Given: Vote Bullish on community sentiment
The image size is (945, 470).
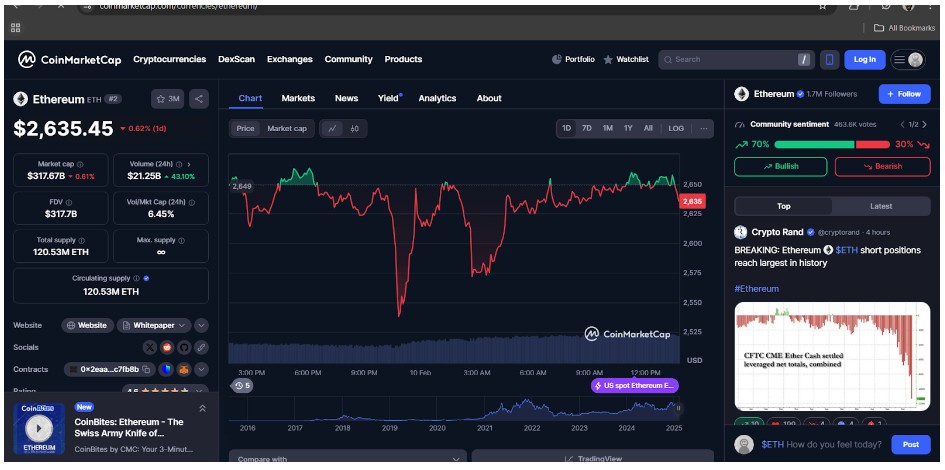Looking at the screenshot, I should pos(780,166).
